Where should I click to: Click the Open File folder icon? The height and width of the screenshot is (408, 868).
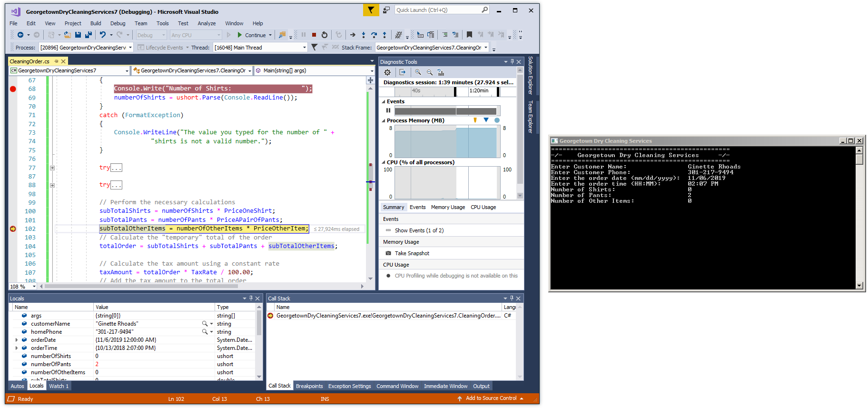[68, 35]
